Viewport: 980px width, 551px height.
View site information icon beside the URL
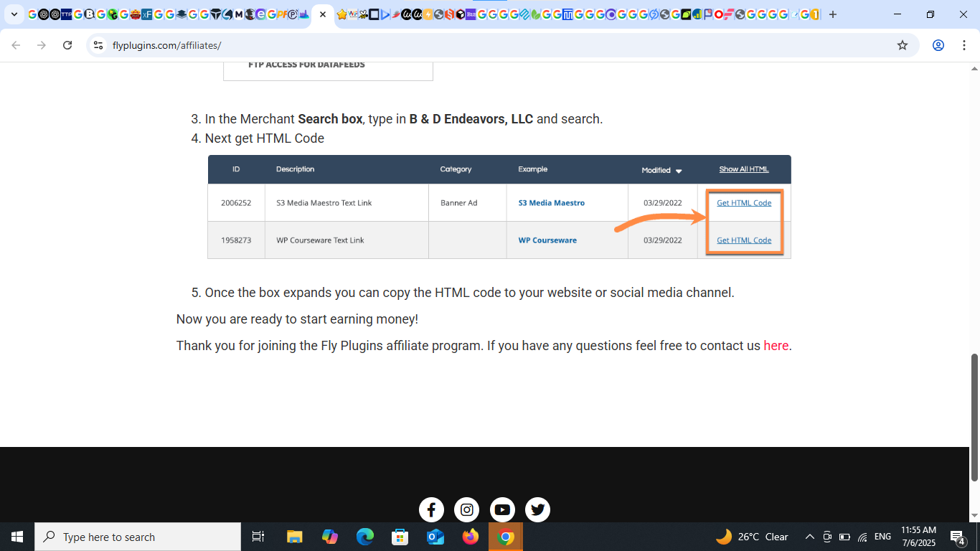98,45
